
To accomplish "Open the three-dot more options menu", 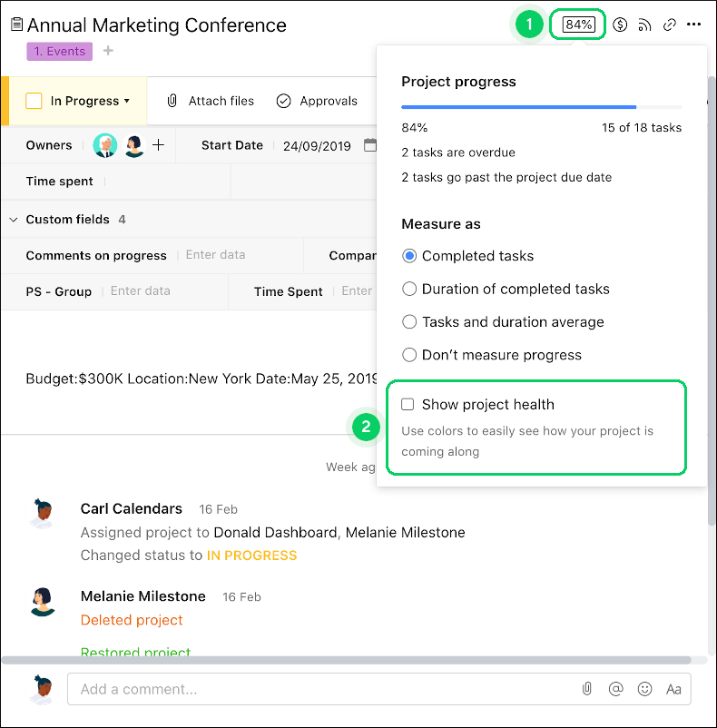I will pyautogui.click(x=694, y=25).
